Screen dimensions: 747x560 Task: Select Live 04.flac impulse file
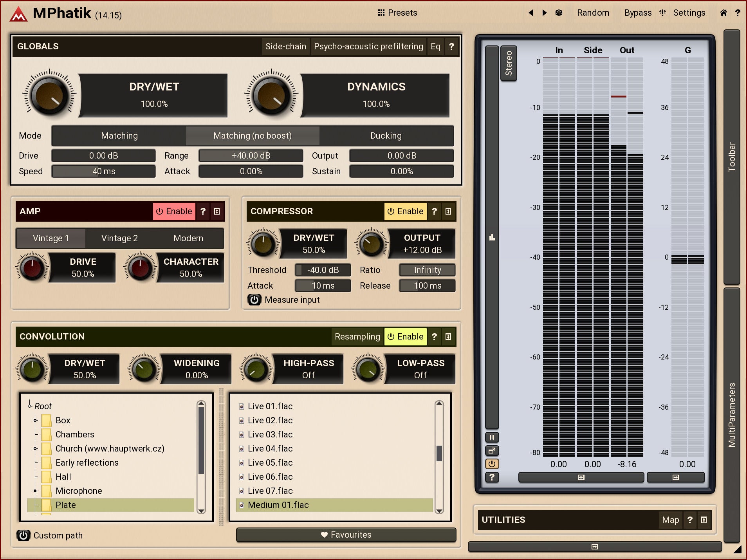[270, 449]
